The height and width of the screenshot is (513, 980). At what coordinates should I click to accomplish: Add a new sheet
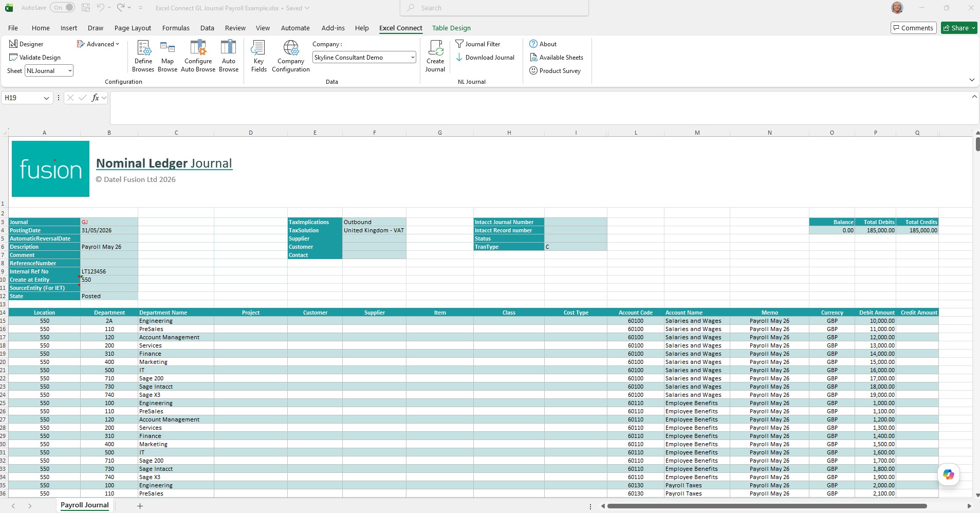tap(140, 506)
